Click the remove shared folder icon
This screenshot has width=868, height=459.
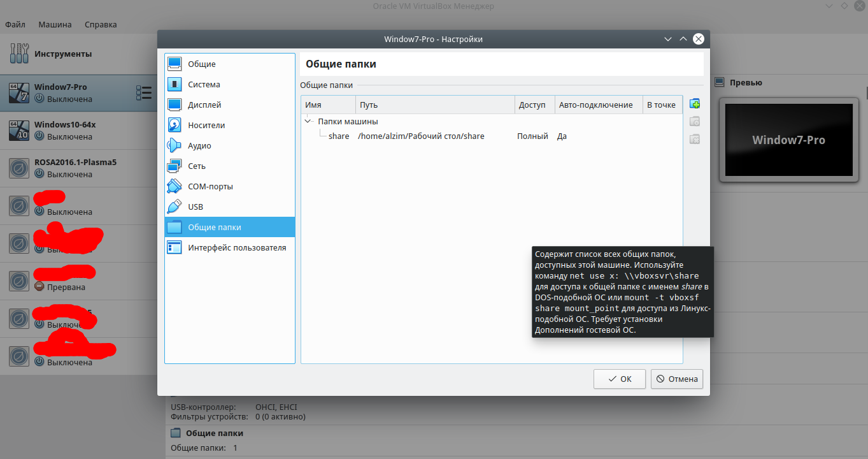(695, 139)
